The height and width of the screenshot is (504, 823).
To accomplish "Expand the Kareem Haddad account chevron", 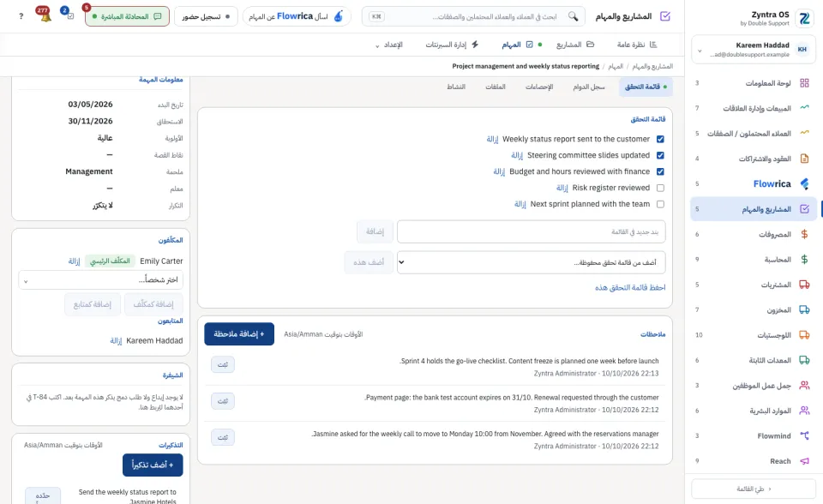I will 700,51.
